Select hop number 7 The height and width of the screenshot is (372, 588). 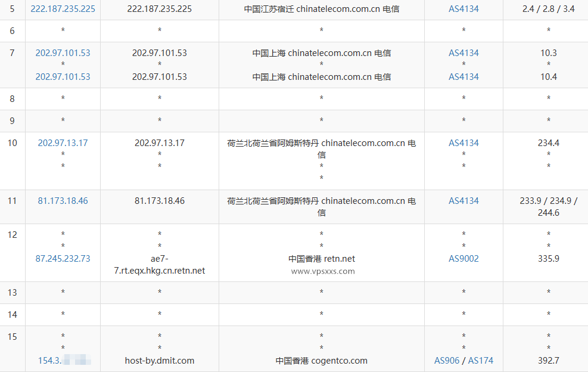pyautogui.click(x=13, y=53)
